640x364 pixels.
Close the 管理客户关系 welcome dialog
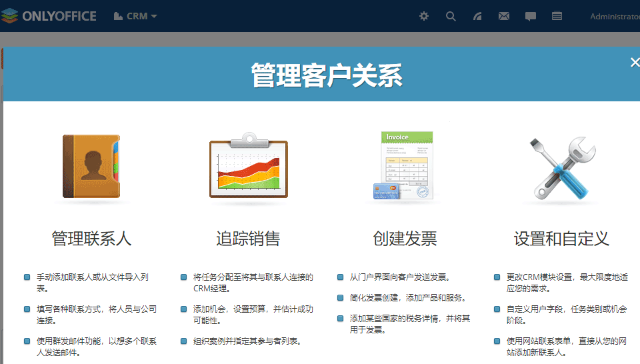click(x=635, y=63)
